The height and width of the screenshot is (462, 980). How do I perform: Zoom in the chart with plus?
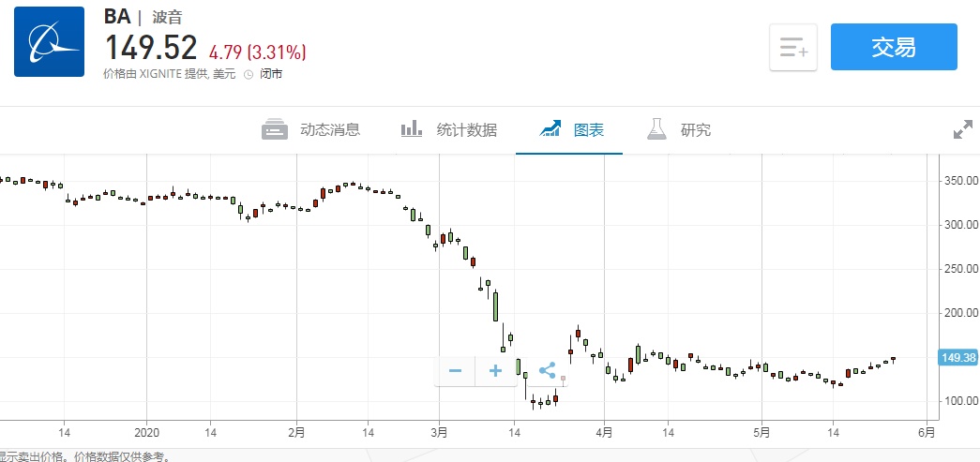click(496, 371)
